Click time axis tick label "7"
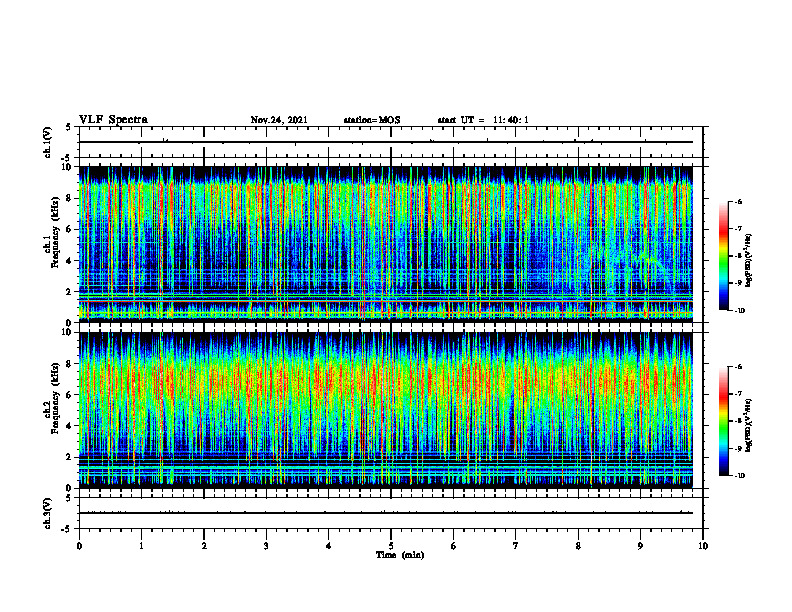The width and height of the screenshot is (792, 612). pos(516,546)
